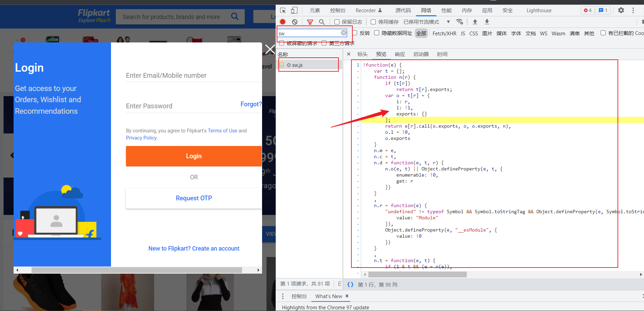Enable the 保留日志 checkbox
This screenshot has height=311, width=644.
(x=337, y=22)
